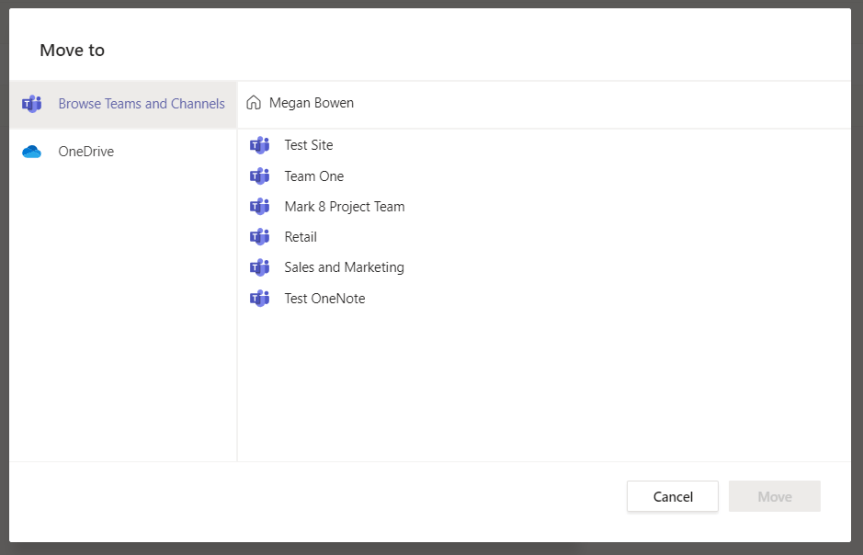This screenshot has height=555, width=863.
Task: Click the Move button
Action: (774, 497)
